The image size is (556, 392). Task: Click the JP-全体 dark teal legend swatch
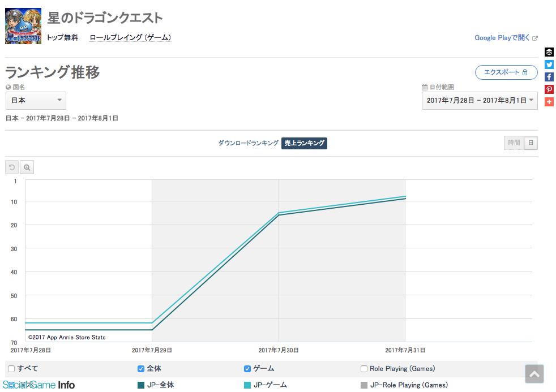(141, 385)
